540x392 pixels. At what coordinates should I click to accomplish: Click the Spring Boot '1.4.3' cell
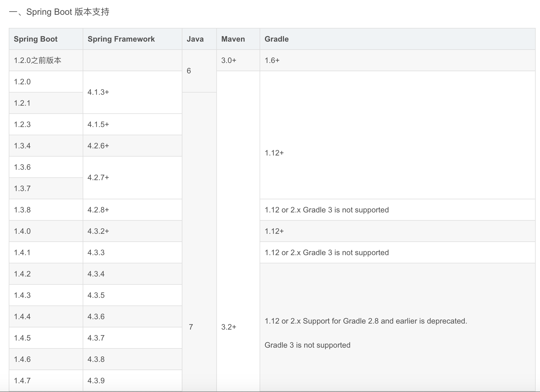point(46,295)
